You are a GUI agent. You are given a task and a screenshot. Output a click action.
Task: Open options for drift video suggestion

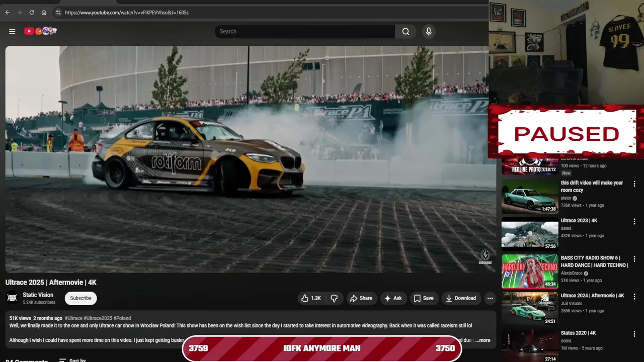pyautogui.click(x=634, y=184)
